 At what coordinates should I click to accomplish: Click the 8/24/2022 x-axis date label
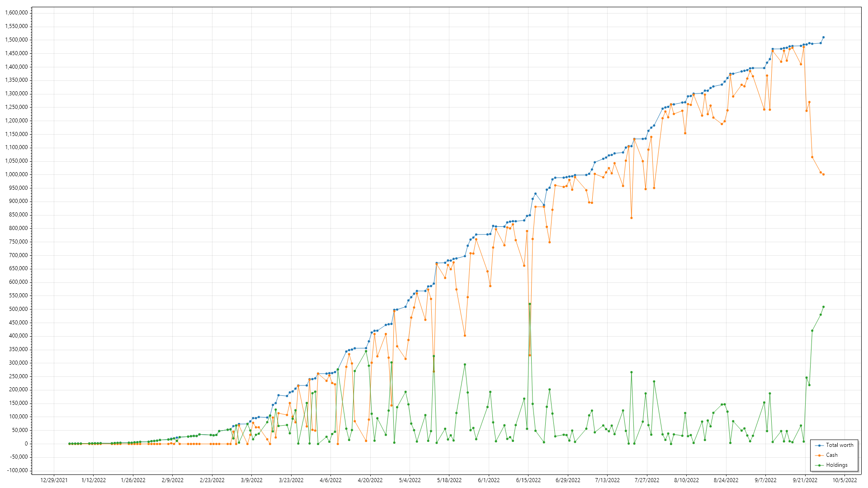(x=726, y=480)
